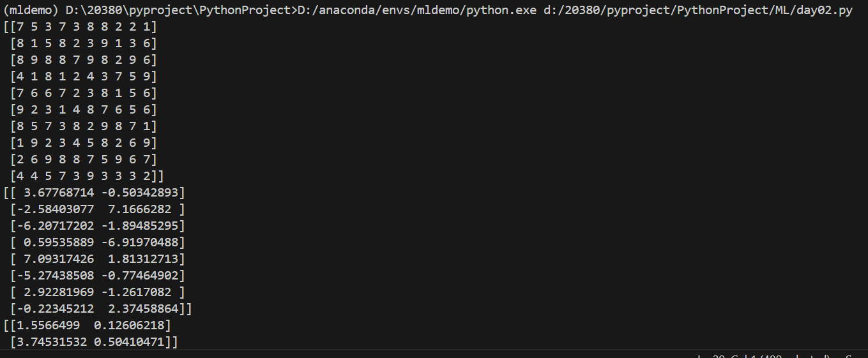
Task: Click the row [4 1 8 1 2 4 3 7 5 9]
Action: [x=83, y=77]
